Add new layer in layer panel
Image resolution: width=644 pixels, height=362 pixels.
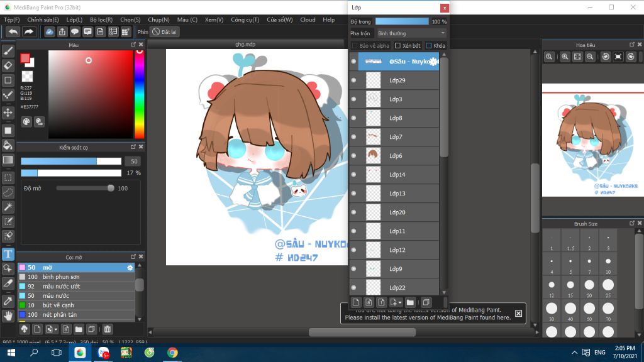[x=356, y=302]
